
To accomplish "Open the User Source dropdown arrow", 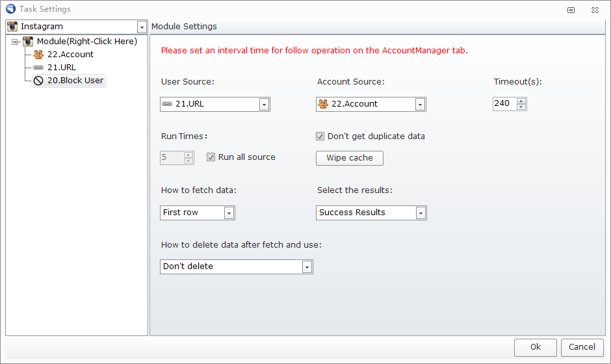I will click(264, 105).
